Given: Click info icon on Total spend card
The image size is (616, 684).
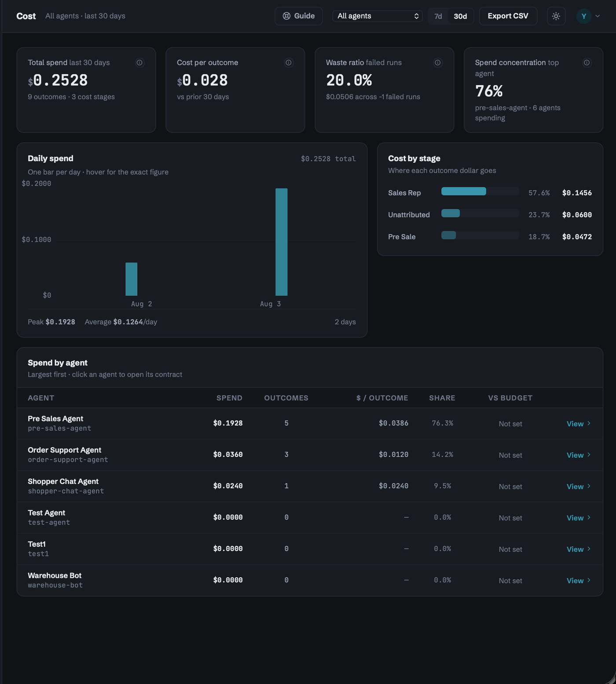Looking at the screenshot, I should (139, 62).
